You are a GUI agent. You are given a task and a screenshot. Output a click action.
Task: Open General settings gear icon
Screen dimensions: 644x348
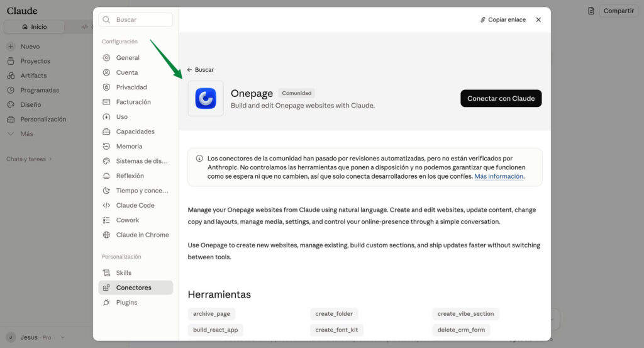click(x=106, y=57)
